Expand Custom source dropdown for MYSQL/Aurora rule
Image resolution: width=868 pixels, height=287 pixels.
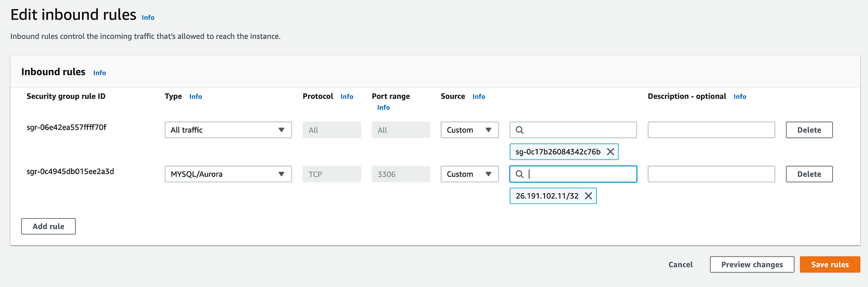(469, 174)
